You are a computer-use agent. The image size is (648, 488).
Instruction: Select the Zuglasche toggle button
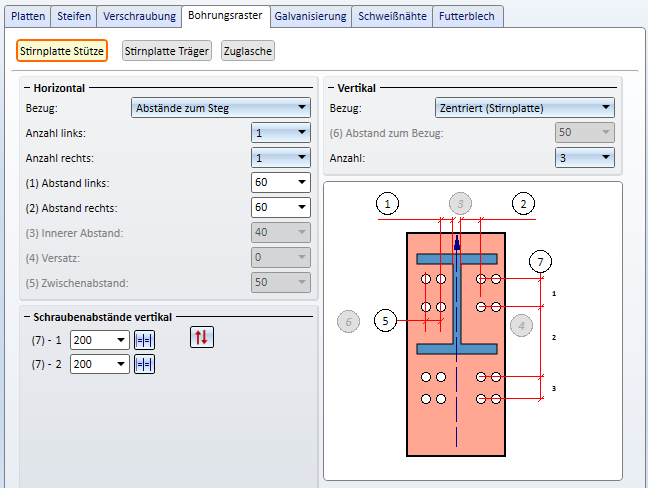(247, 51)
